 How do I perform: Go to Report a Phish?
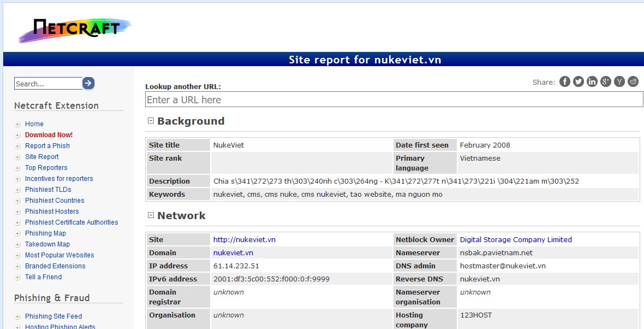[x=47, y=145]
